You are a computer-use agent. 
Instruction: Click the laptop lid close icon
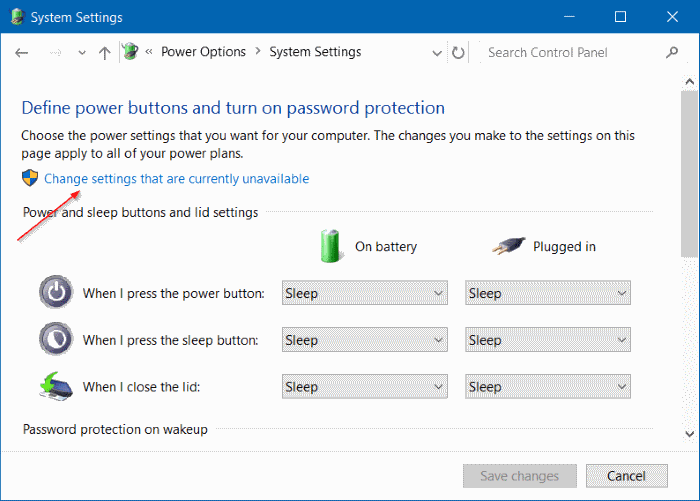tap(56, 386)
